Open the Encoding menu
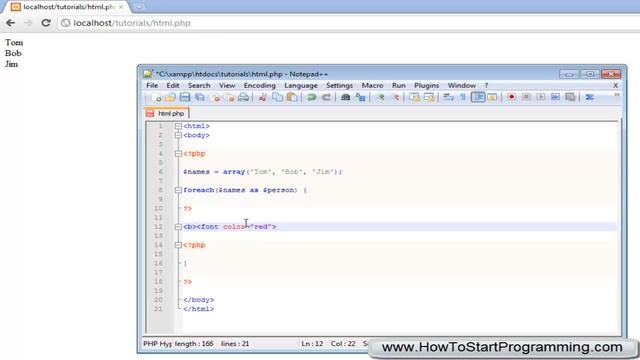 point(260,85)
